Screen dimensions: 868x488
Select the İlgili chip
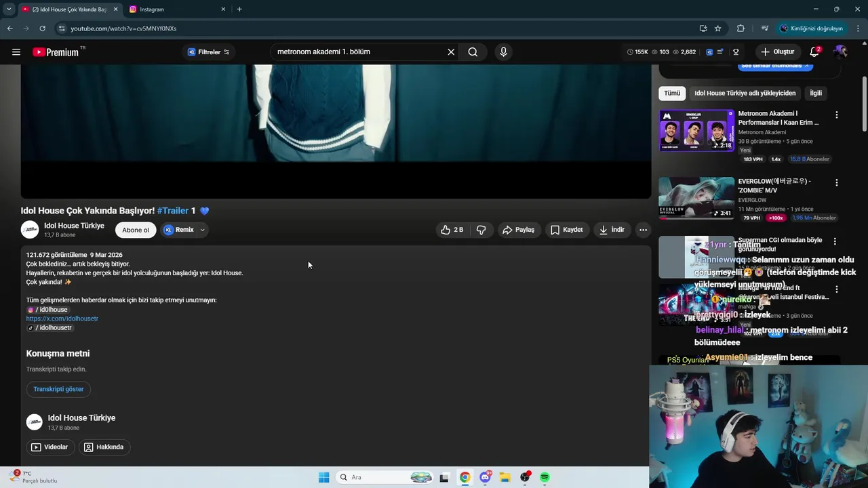(x=815, y=94)
